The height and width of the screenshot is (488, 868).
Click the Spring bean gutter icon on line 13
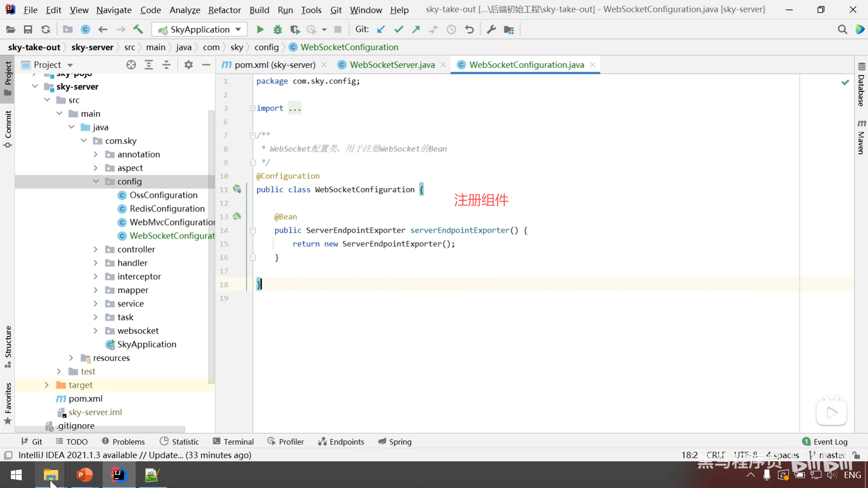(x=237, y=217)
